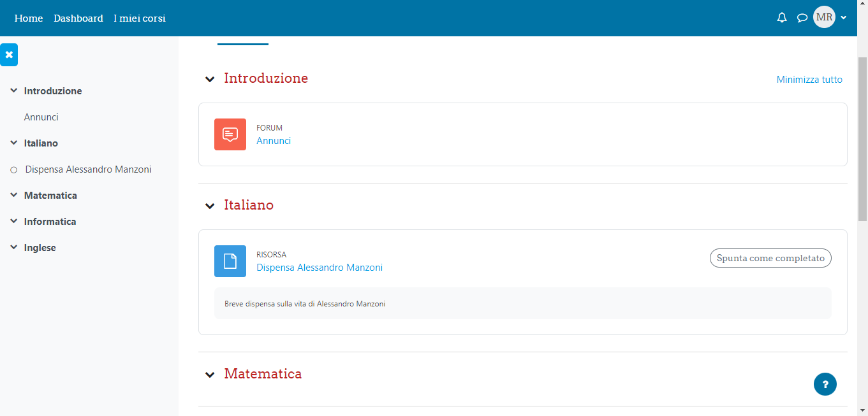Screen dimensions: 868x416
Task: Click the blue file resource icon
Action: click(230, 261)
